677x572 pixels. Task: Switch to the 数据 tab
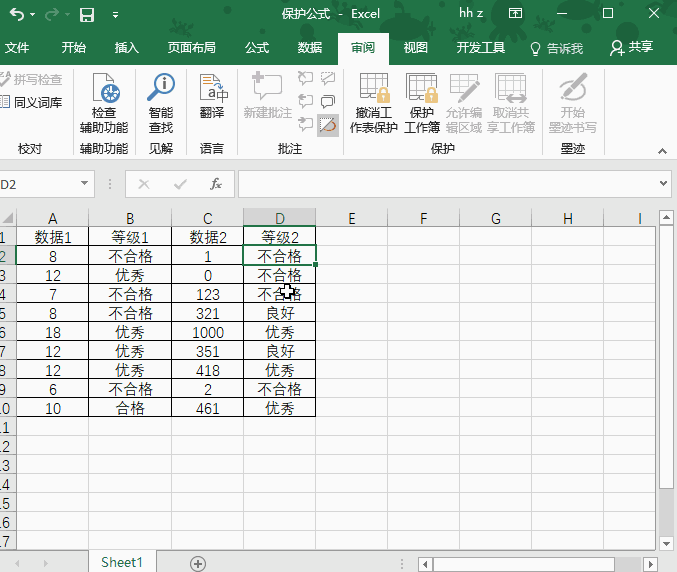pos(310,47)
